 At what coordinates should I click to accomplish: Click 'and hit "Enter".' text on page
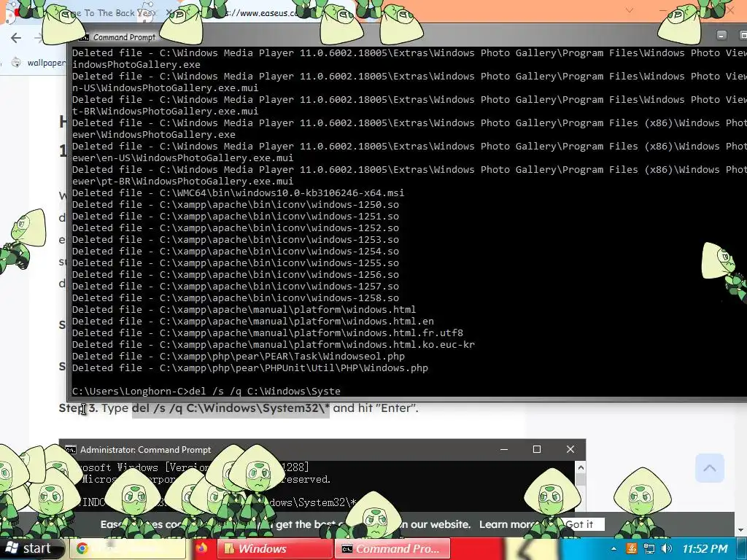tap(376, 408)
